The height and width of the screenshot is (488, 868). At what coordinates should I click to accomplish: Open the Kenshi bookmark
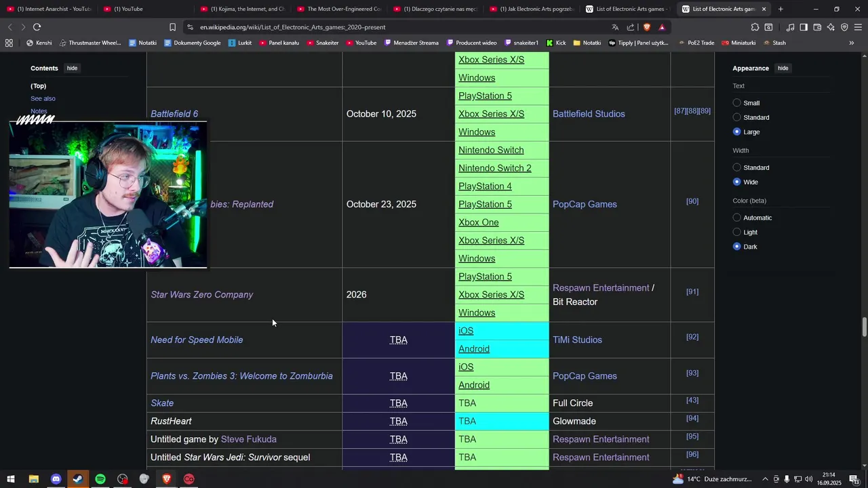tap(39, 43)
